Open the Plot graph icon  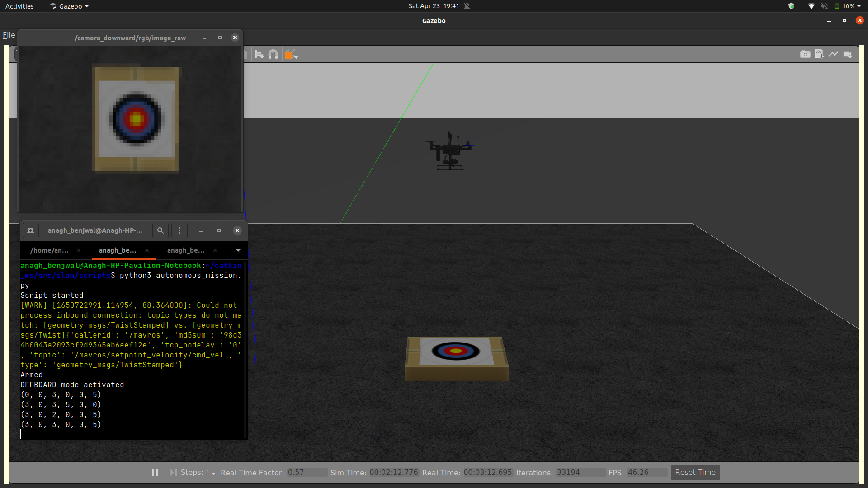(833, 54)
